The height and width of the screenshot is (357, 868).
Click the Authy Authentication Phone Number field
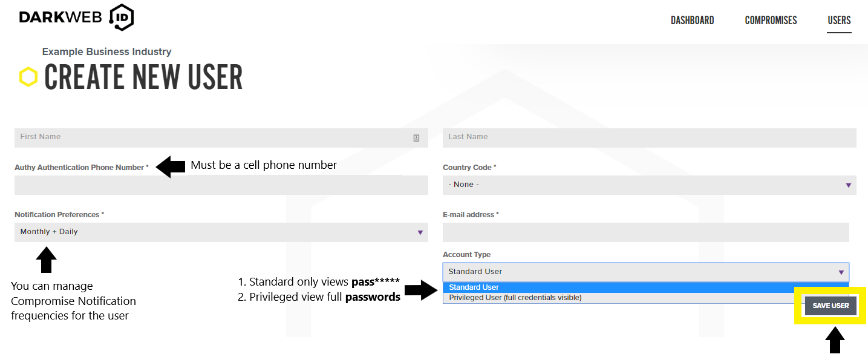[221, 185]
